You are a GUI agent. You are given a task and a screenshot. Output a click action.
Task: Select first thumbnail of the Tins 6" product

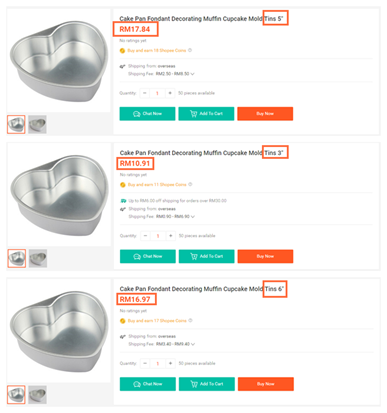tap(16, 395)
